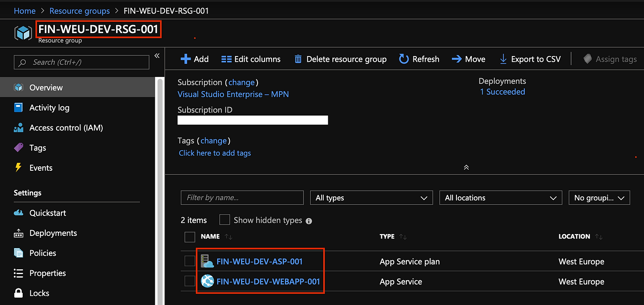Click the trash can Delete icon

point(298,59)
